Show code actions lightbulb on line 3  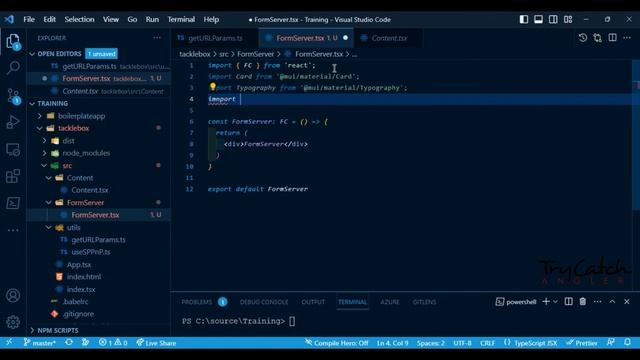click(x=213, y=87)
